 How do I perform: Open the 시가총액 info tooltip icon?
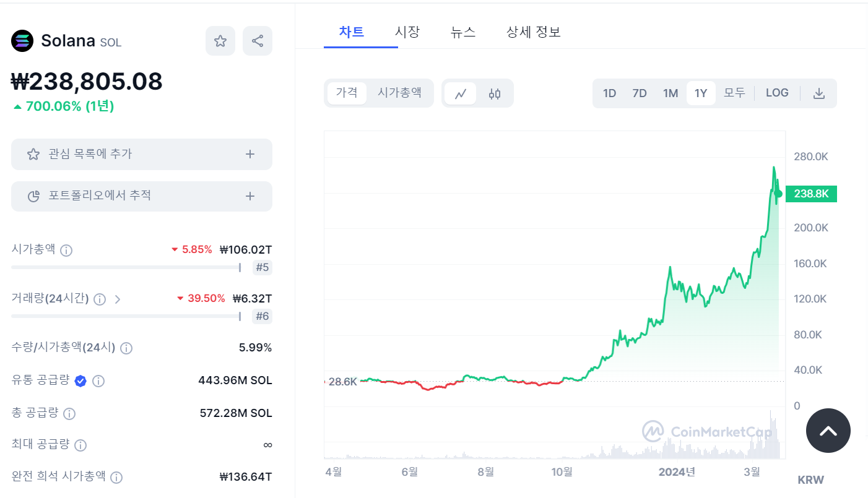click(x=66, y=251)
